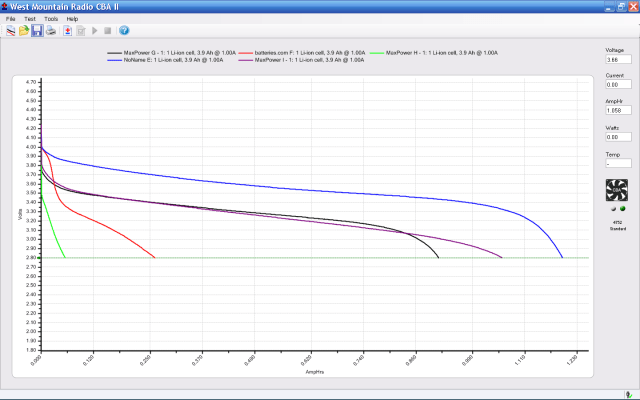Stop the test with the stop button
The height and width of the screenshot is (400, 640).
click(108, 31)
